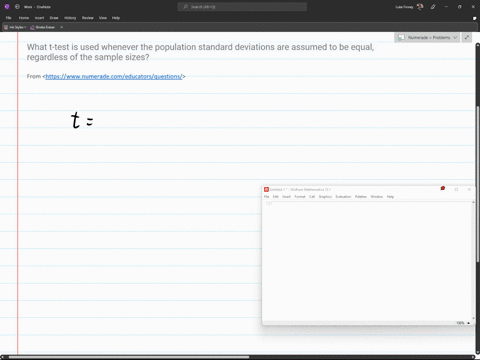Minimize the OneNote window
This screenshot has width=480, height=360.
coord(446,7)
